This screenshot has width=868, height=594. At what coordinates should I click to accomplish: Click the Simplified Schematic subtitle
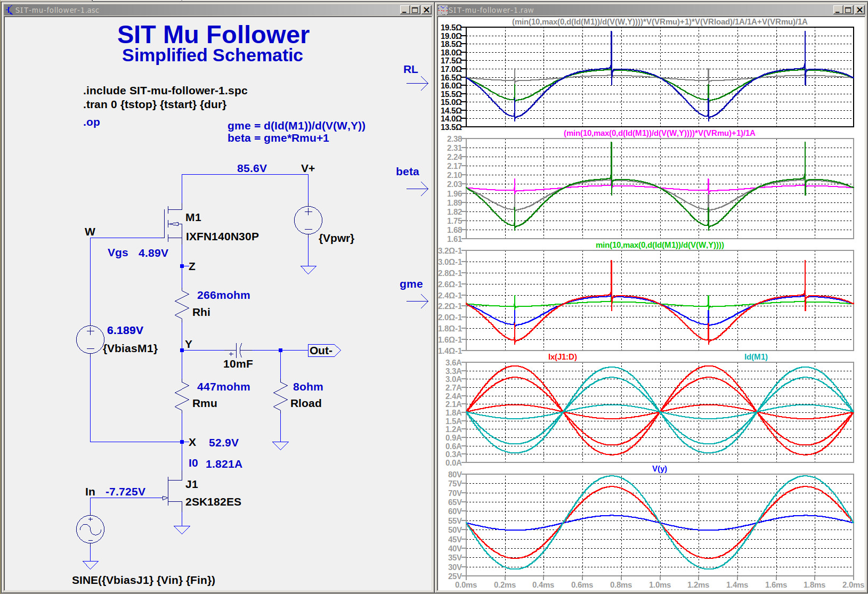(x=212, y=55)
